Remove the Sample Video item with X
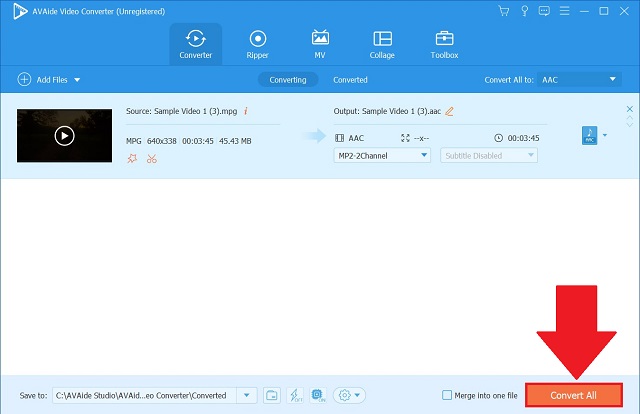The height and width of the screenshot is (414, 640). click(630, 109)
